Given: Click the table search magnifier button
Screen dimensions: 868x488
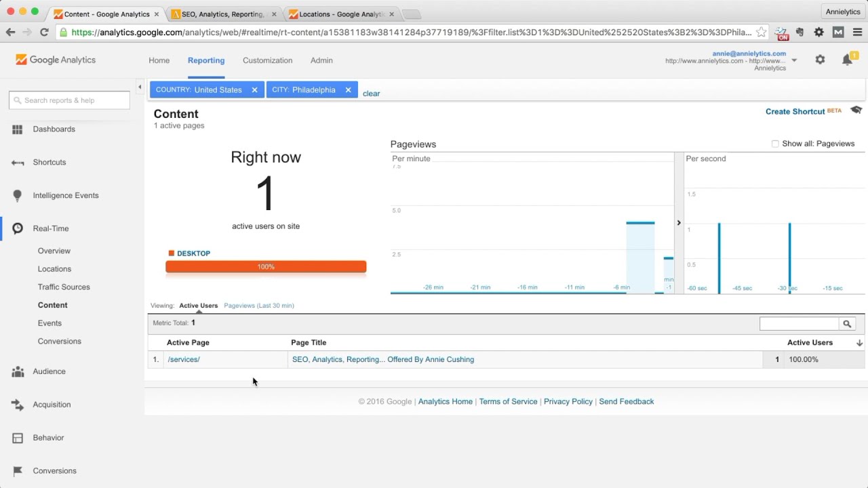Looking at the screenshot, I should (847, 324).
